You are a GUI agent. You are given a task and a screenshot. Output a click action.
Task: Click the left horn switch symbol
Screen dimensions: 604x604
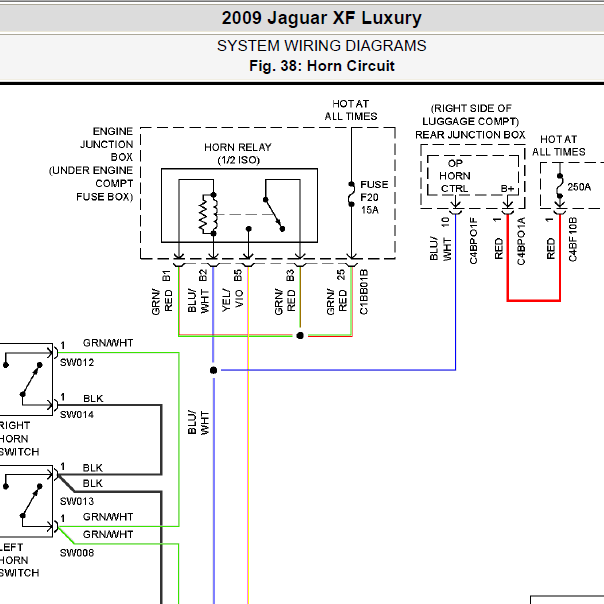point(27,501)
